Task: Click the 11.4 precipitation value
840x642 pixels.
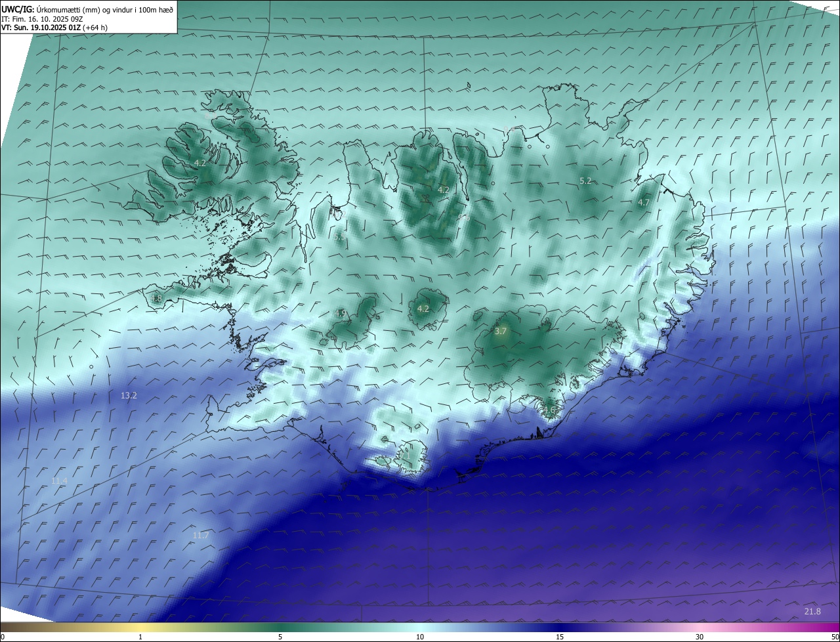Action: point(59,481)
